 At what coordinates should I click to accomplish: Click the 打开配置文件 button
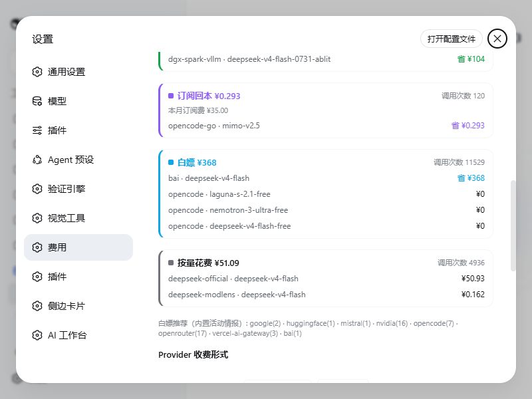pos(452,39)
